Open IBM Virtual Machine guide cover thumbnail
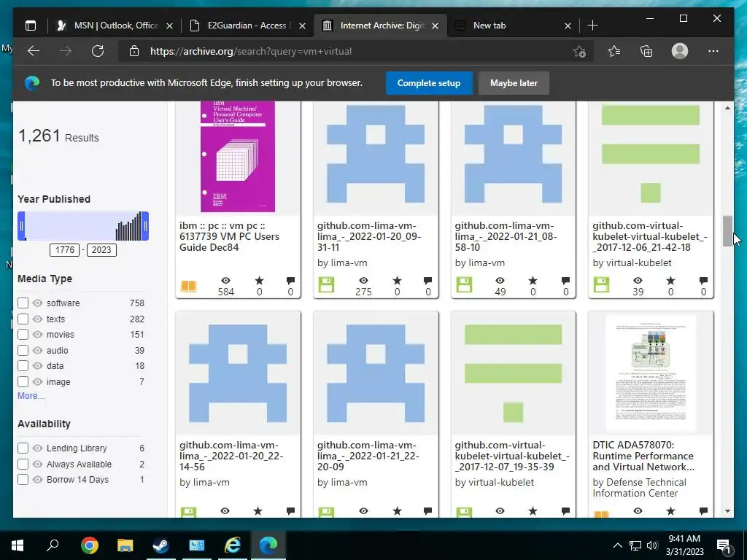 click(x=238, y=156)
